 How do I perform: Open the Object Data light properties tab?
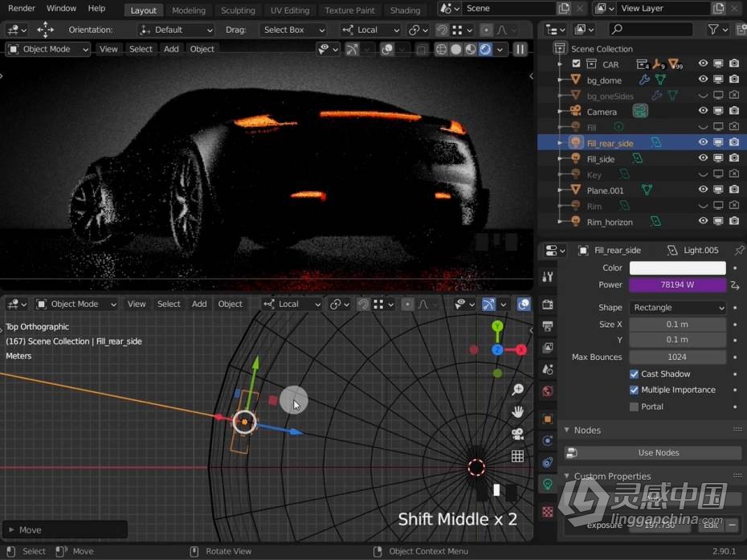point(547,484)
